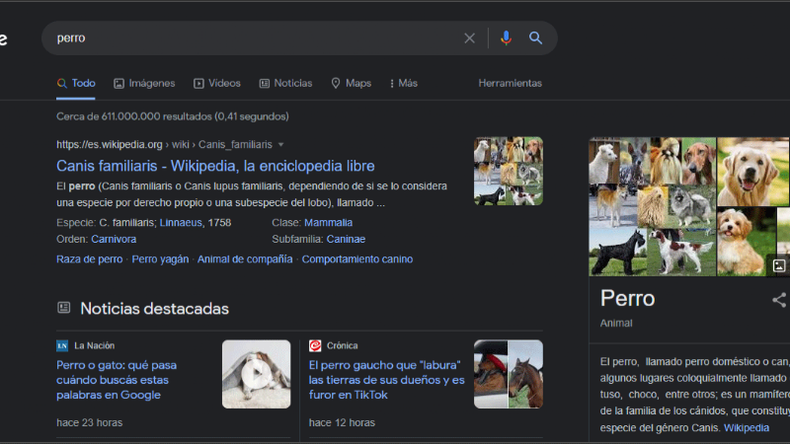Image resolution: width=790 pixels, height=444 pixels.
Task: Play the La Nación news video thumbnail
Action: 256,374
